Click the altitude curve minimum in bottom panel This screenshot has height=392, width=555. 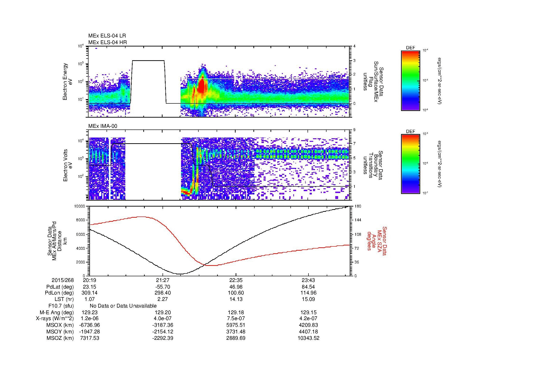(180, 274)
